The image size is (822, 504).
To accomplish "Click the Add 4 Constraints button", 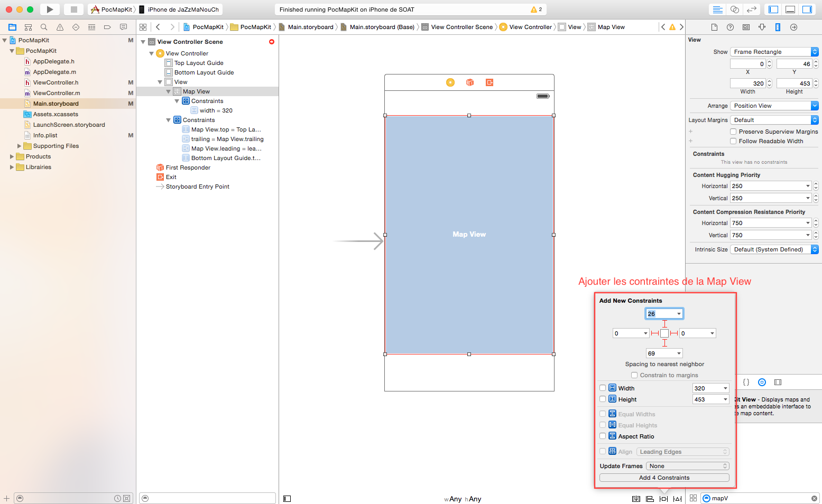I will 664,477.
